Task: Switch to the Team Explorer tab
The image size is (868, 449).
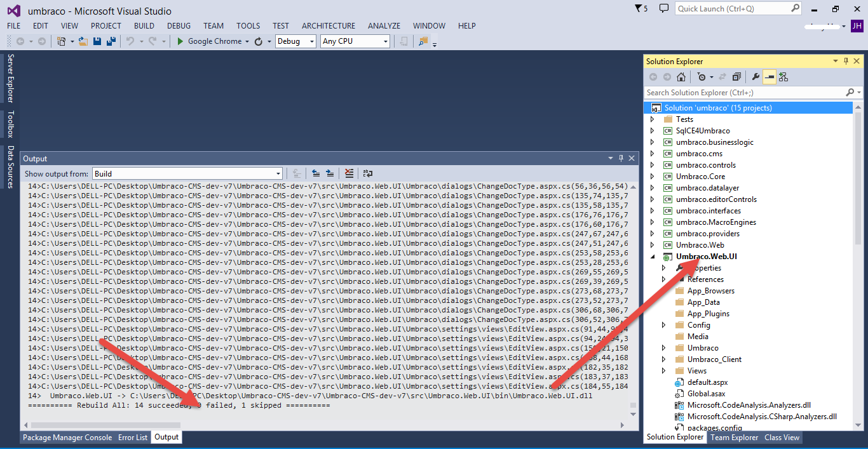Action: pyautogui.click(x=735, y=438)
